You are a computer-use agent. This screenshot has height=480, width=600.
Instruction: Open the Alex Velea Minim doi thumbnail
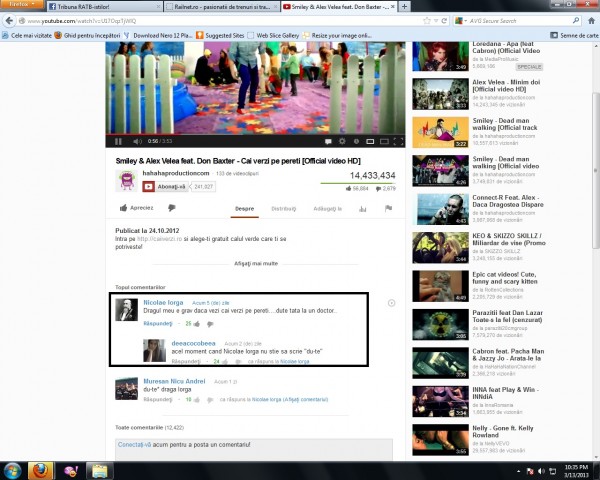click(x=440, y=94)
